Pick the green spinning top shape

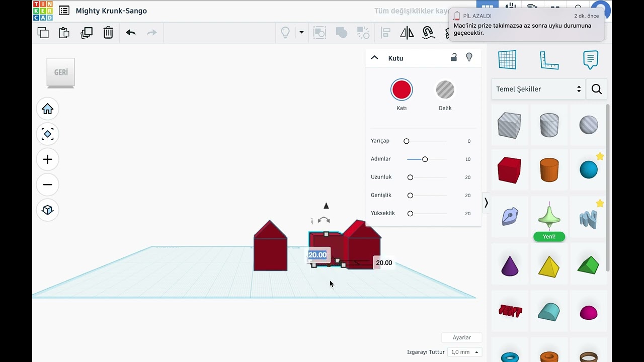click(549, 215)
